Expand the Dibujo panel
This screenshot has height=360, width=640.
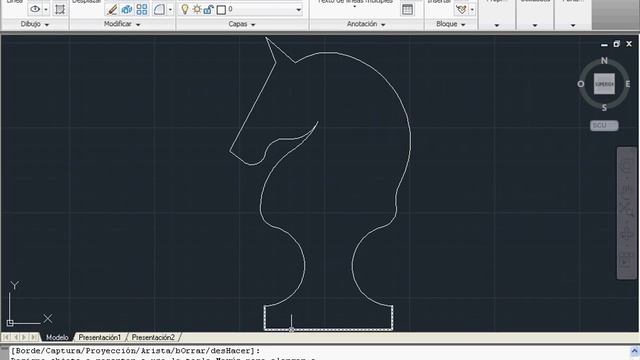35,24
